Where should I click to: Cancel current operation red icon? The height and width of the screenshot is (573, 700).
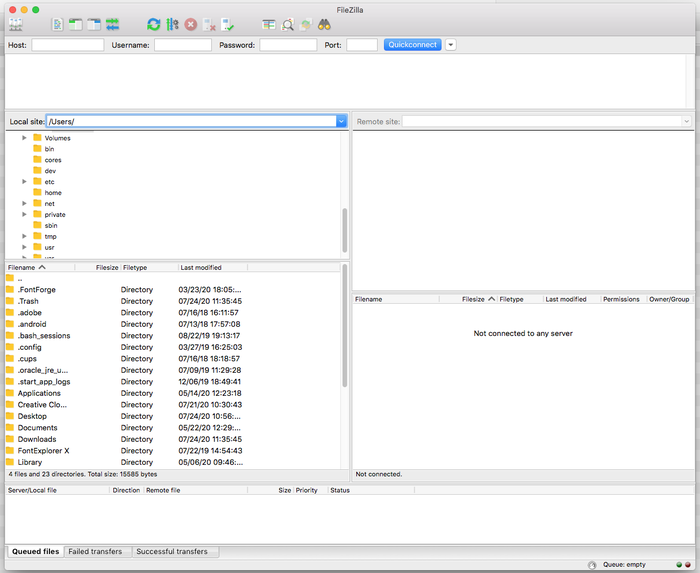click(191, 25)
